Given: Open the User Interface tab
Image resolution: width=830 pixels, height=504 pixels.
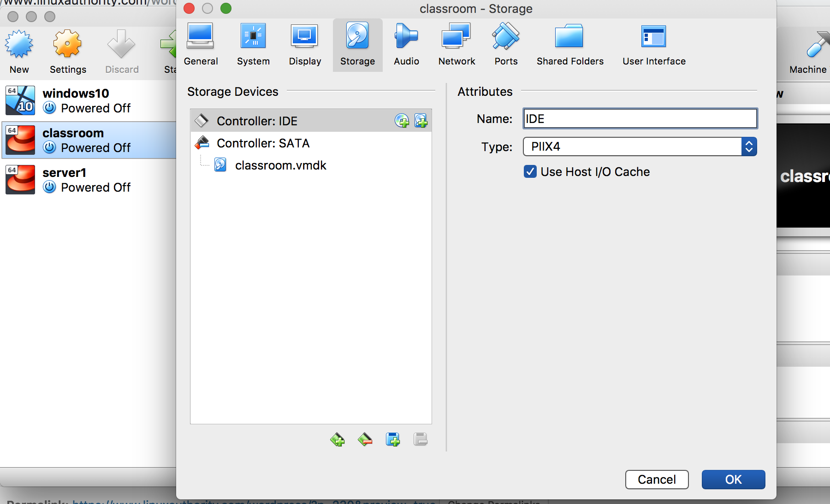Looking at the screenshot, I should (x=654, y=45).
